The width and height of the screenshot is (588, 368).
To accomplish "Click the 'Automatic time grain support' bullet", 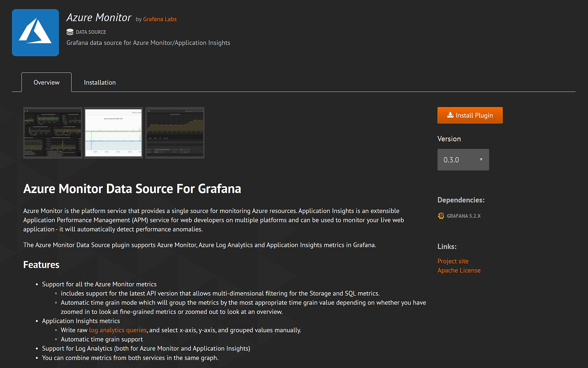I will [x=102, y=339].
